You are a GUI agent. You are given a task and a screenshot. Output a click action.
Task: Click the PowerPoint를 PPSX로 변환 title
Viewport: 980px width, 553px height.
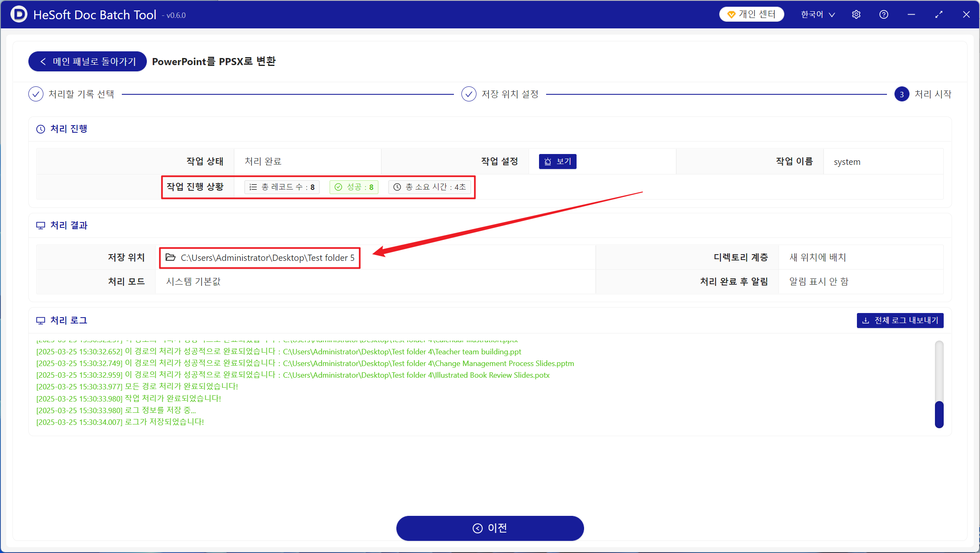(214, 61)
